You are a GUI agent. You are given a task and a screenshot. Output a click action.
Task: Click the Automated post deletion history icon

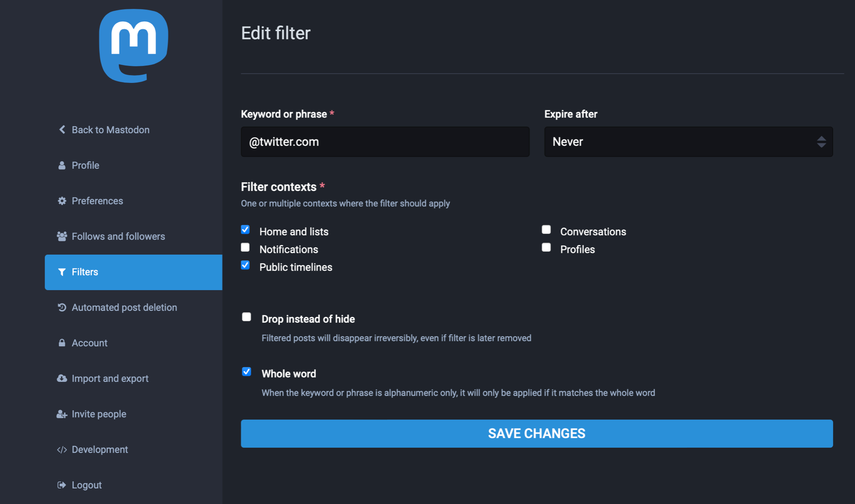[x=62, y=308]
